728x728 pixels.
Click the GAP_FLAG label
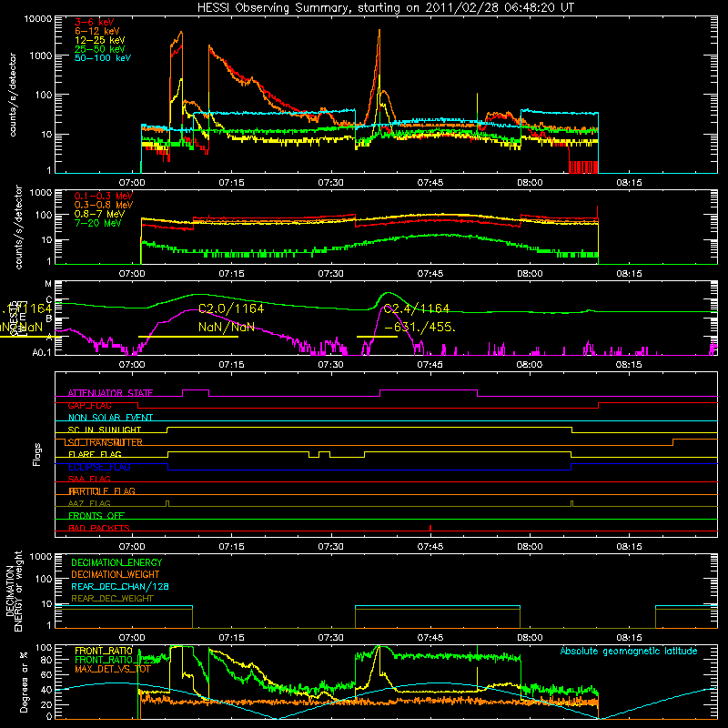(x=89, y=405)
